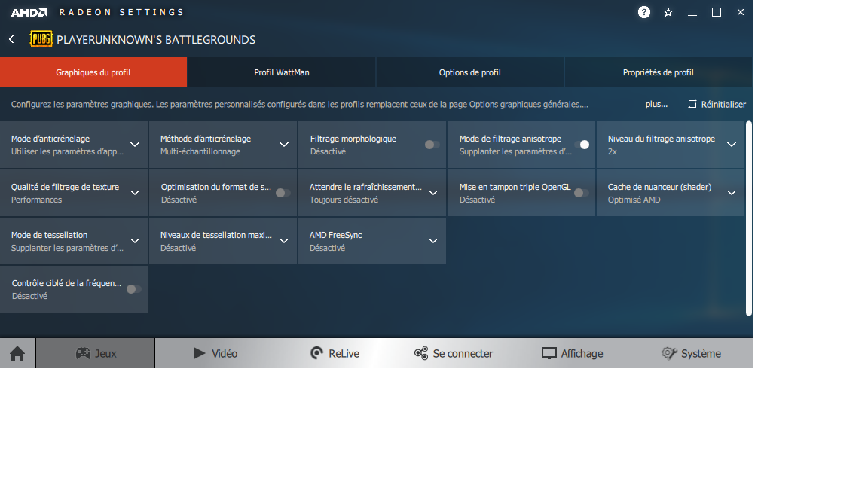Maximize the Radeon Settings window
Image resolution: width=868 pixels, height=488 pixels.
click(x=717, y=12)
